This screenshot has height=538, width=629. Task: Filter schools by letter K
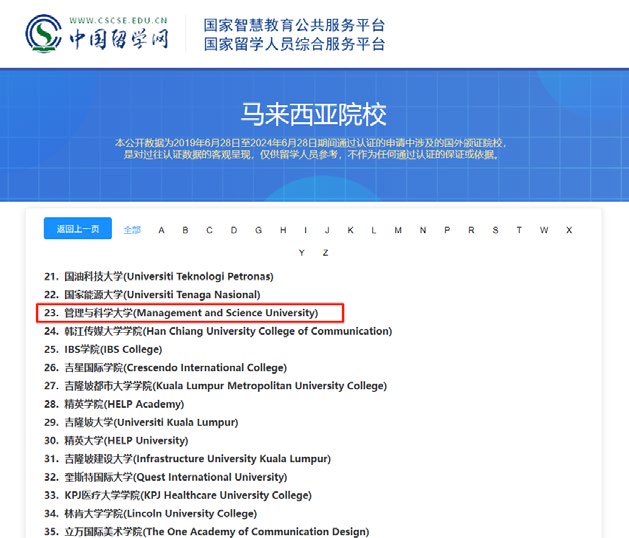point(350,230)
